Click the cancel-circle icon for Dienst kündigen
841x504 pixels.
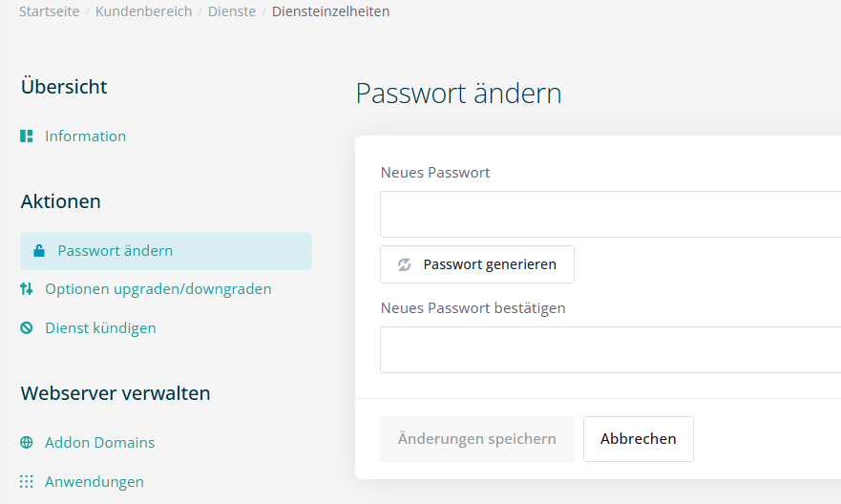(x=27, y=328)
